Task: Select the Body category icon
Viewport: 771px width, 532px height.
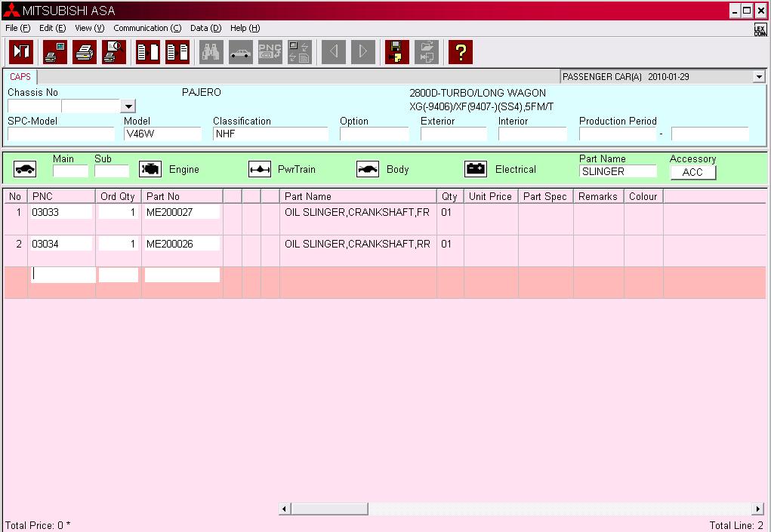Action: (x=368, y=170)
